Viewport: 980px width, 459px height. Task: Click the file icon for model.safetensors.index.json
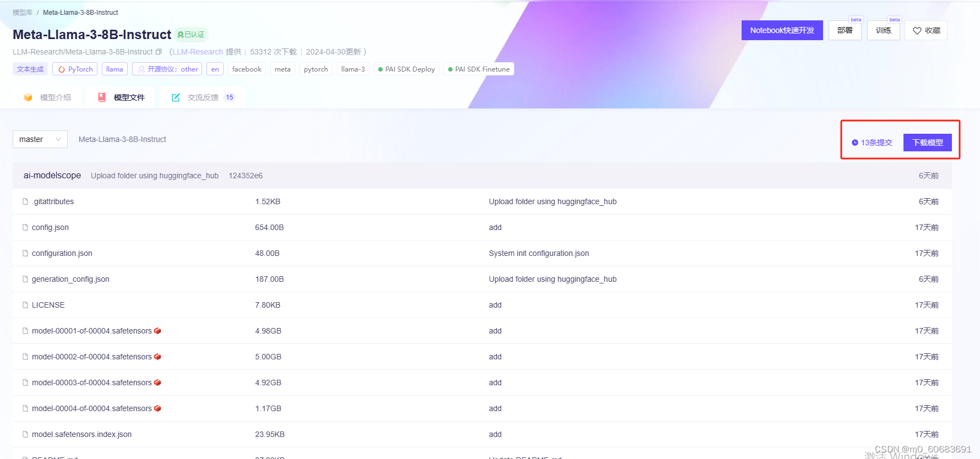[x=25, y=434]
